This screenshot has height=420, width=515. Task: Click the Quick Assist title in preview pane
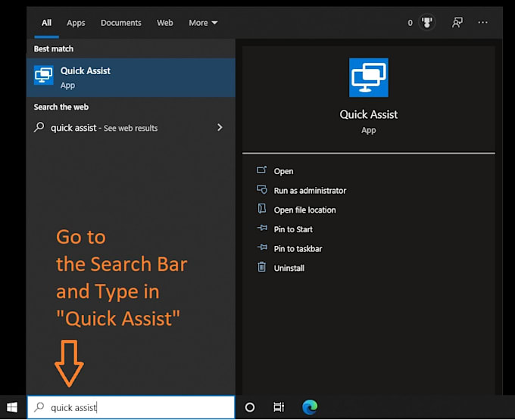point(369,114)
